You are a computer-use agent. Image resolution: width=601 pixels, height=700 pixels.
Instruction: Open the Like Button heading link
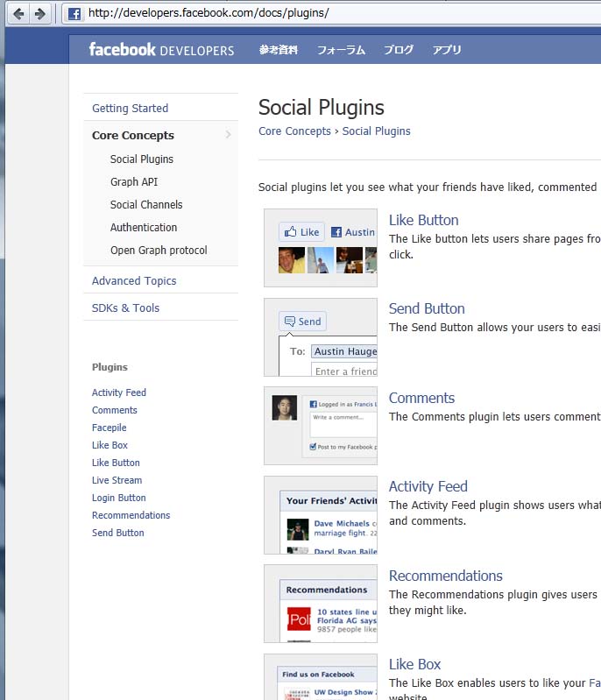[423, 220]
